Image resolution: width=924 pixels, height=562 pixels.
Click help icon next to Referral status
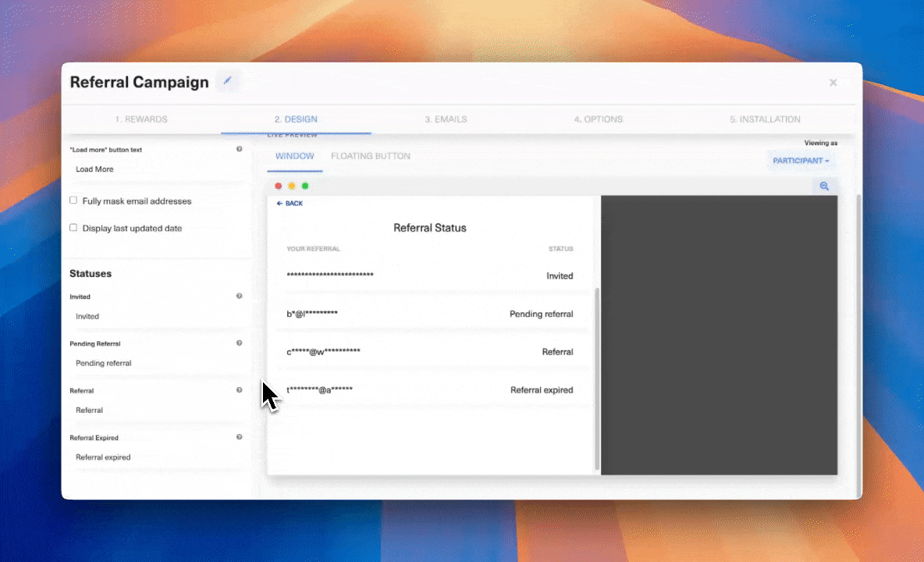coord(240,390)
